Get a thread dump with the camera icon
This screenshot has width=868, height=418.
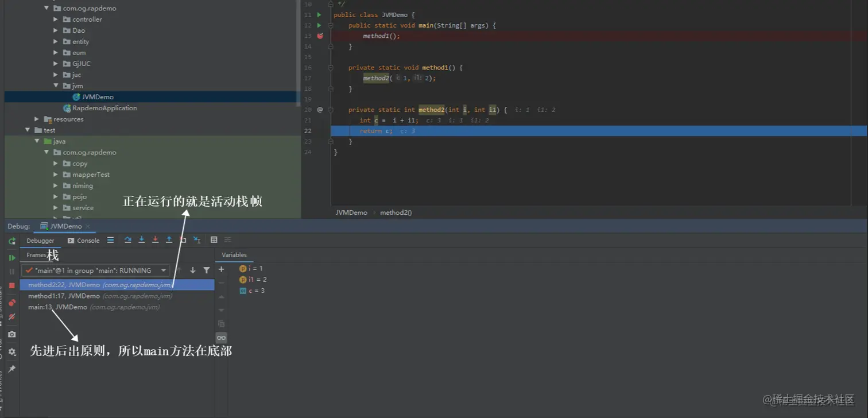click(x=11, y=334)
